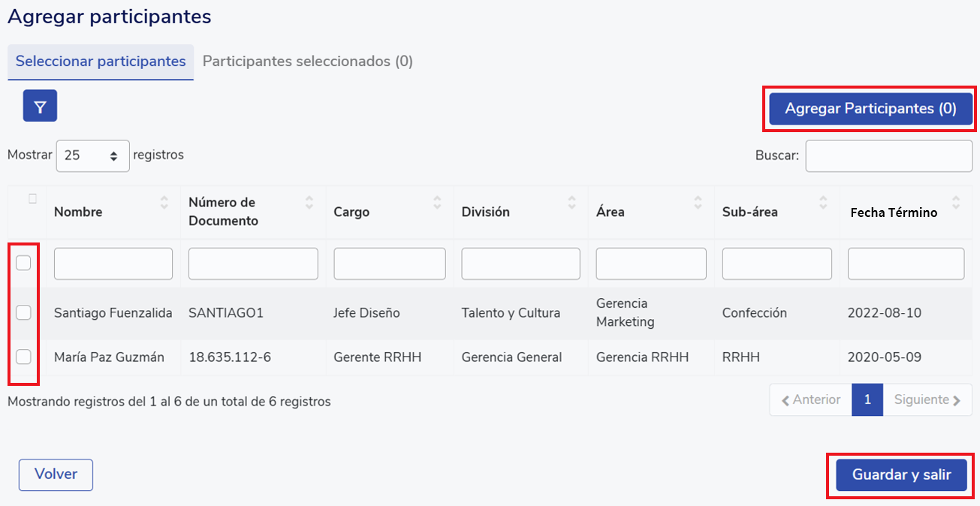Sort by Cargo column arrows
The width and height of the screenshot is (980, 506).
(x=437, y=203)
